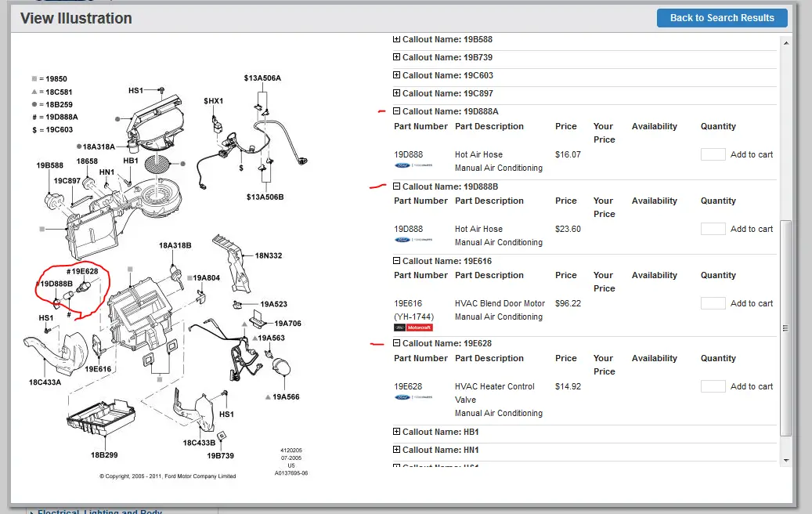The width and height of the screenshot is (812, 514).
Task: Click quantity field for HVAC Blend Door Motor
Action: pyautogui.click(x=713, y=304)
